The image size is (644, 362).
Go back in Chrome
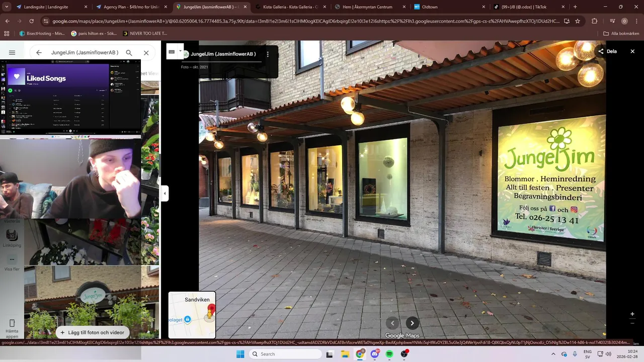pos(7,21)
